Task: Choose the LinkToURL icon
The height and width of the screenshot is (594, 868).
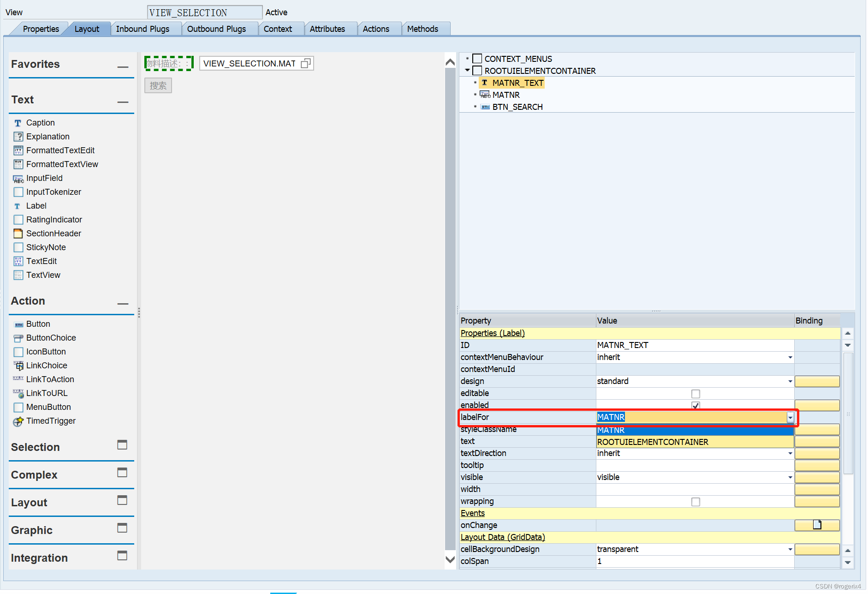Action: tap(18, 393)
